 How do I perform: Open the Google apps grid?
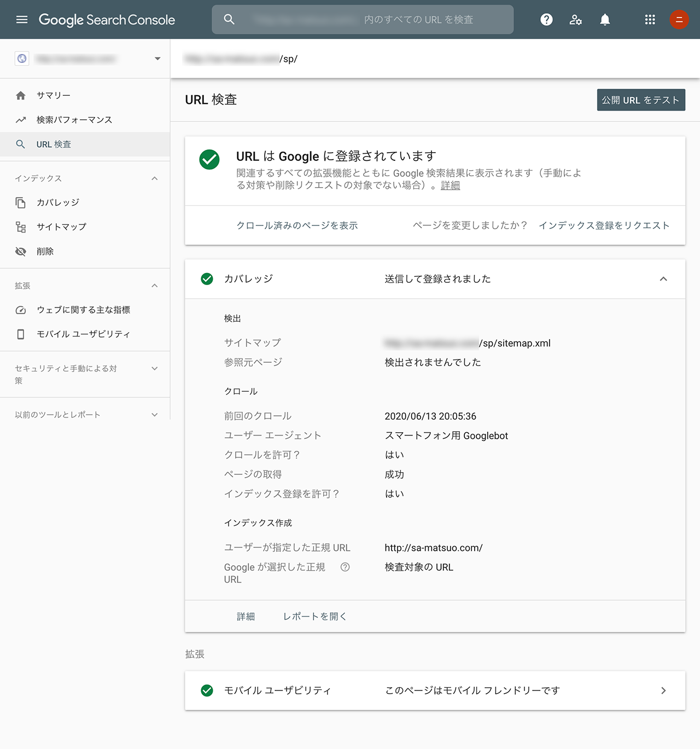[650, 20]
